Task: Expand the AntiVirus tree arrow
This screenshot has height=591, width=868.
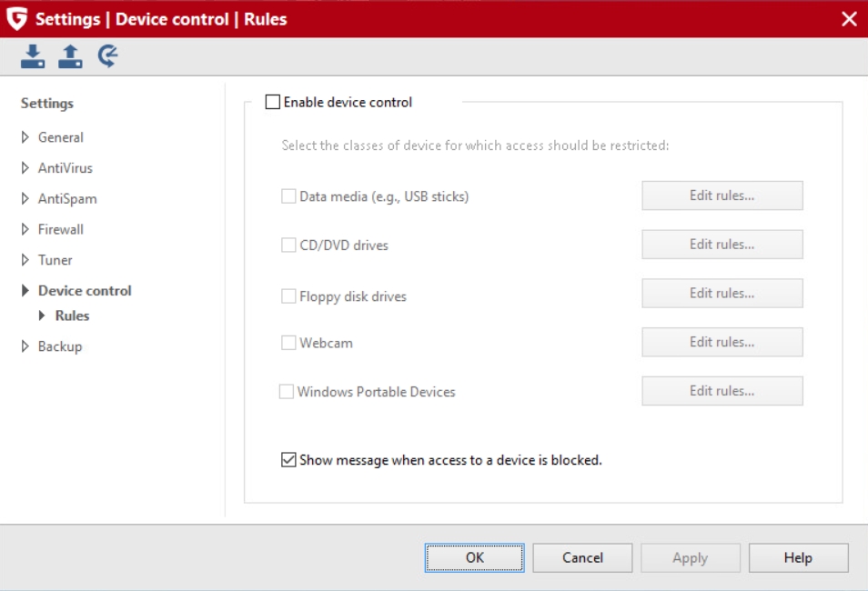Action: (25, 167)
